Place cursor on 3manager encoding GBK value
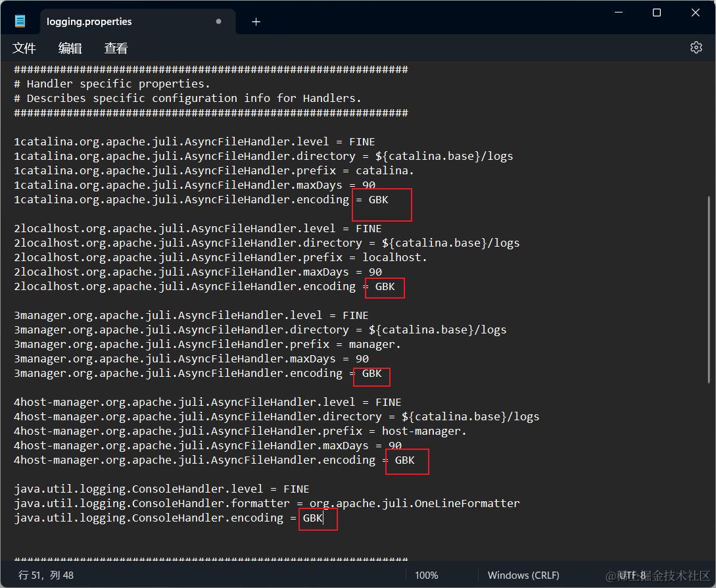This screenshot has height=588, width=716. 371,374
